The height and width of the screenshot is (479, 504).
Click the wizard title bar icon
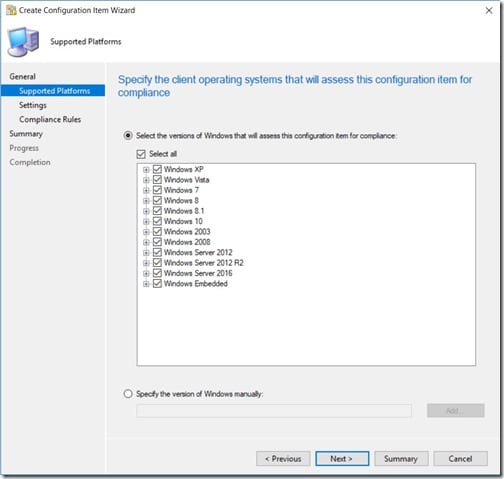click(x=11, y=10)
